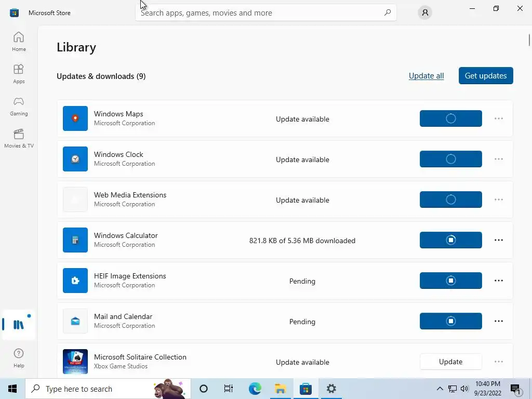Open Cortana from the taskbar
The width and height of the screenshot is (532, 399).
[204, 389]
